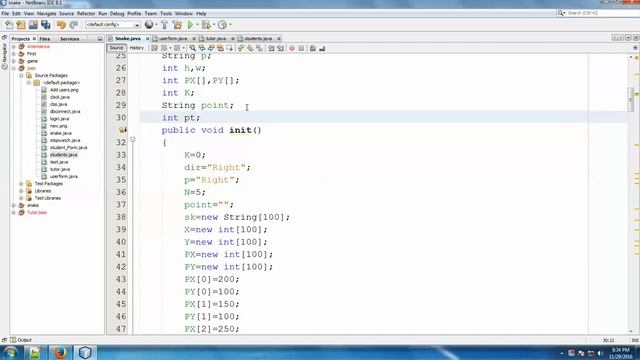Click the Save All toolbar icon
Screen dimensions: 640x360
[45, 25]
